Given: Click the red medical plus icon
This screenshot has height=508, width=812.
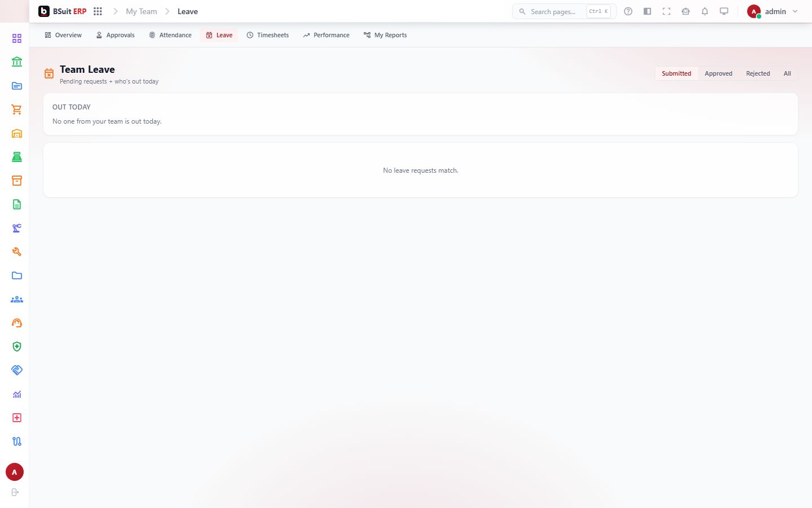Looking at the screenshot, I should tap(17, 418).
